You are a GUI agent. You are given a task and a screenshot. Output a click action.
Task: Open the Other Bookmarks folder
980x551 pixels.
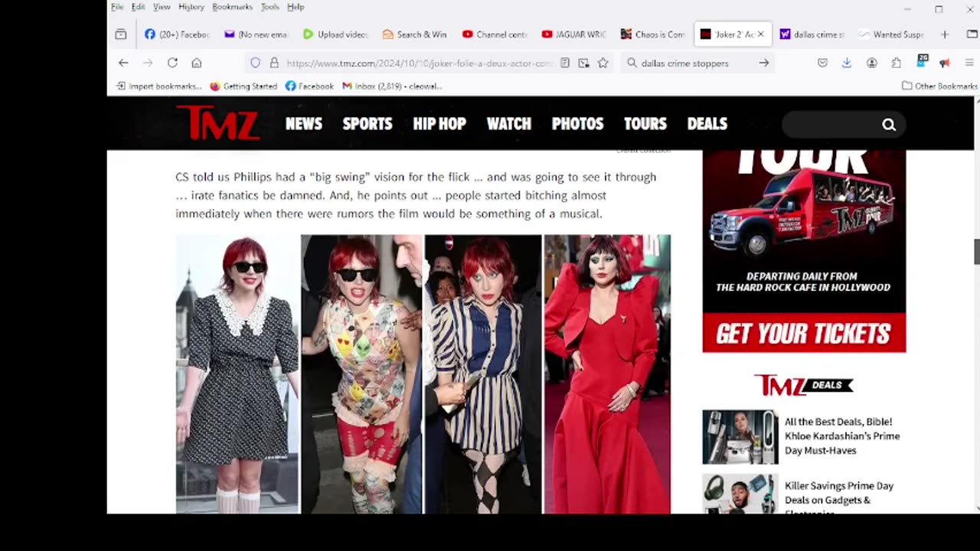pyautogui.click(x=939, y=86)
